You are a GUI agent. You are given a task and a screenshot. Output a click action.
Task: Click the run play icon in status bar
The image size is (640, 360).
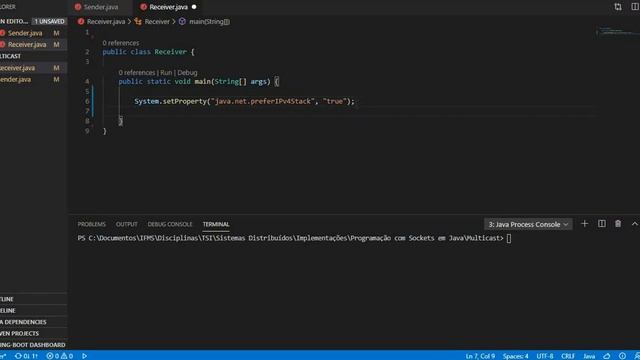point(84,356)
